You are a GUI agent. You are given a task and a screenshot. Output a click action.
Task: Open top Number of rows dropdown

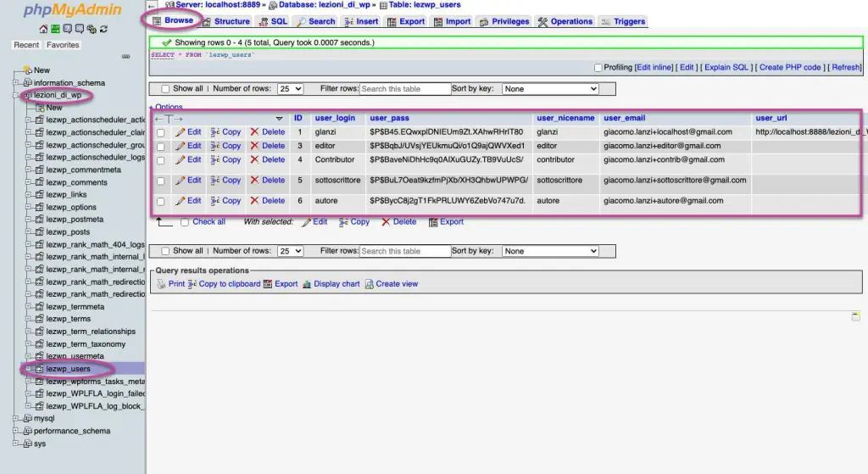click(x=290, y=88)
